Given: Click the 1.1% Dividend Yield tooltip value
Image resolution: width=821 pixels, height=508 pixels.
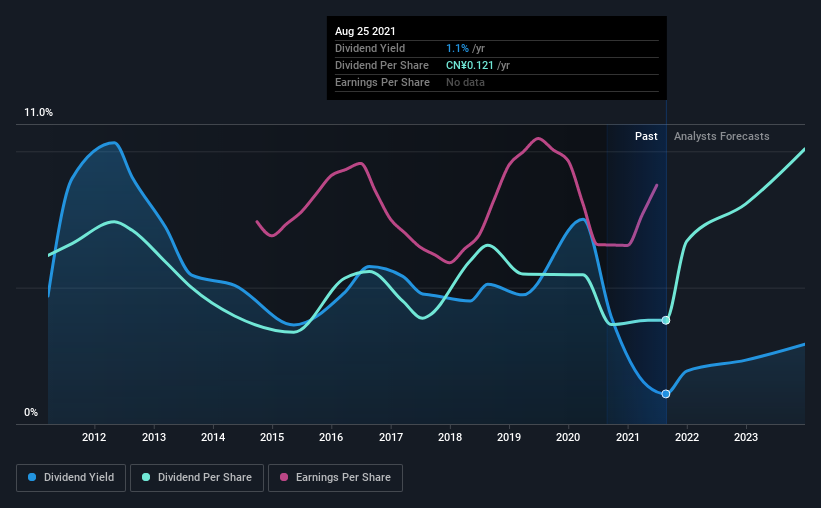Looking at the screenshot, I should (457, 48).
